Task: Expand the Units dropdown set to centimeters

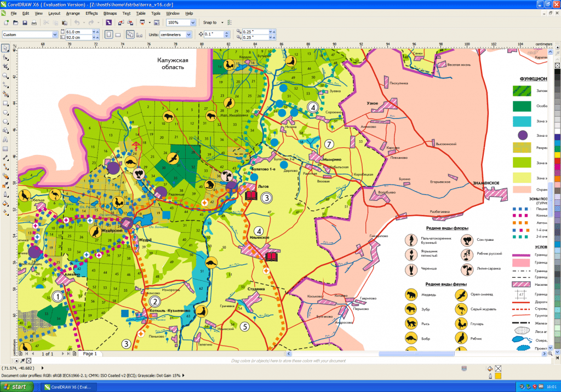Action: point(189,34)
